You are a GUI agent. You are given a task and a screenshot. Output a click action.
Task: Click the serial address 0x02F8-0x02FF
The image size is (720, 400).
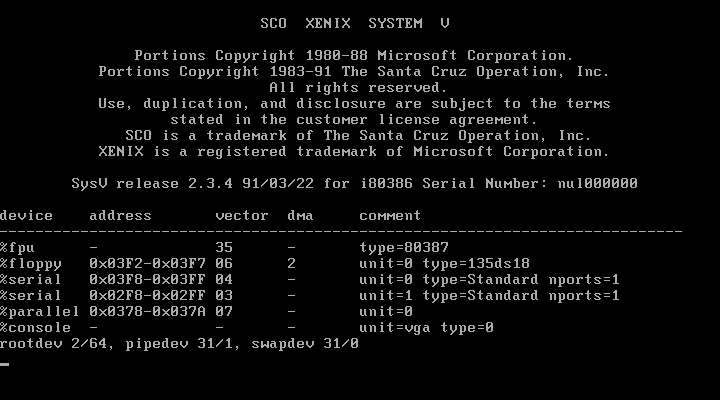click(147, 296)
